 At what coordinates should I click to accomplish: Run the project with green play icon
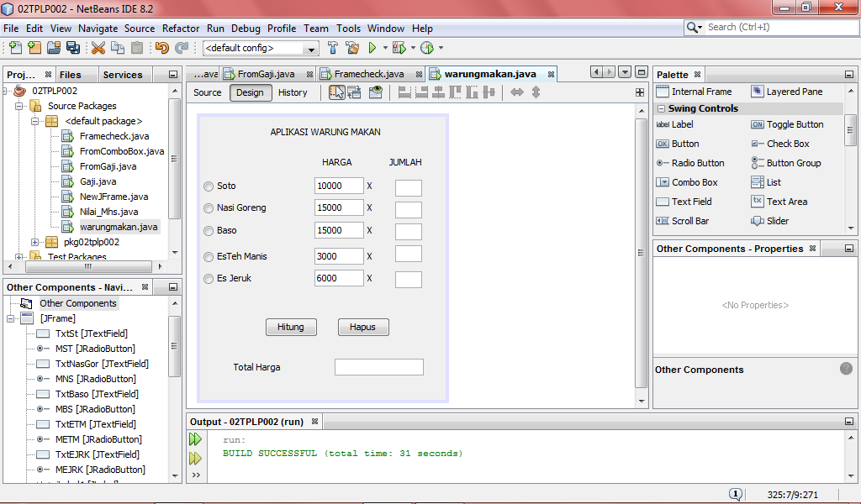[x=372, y=48]
